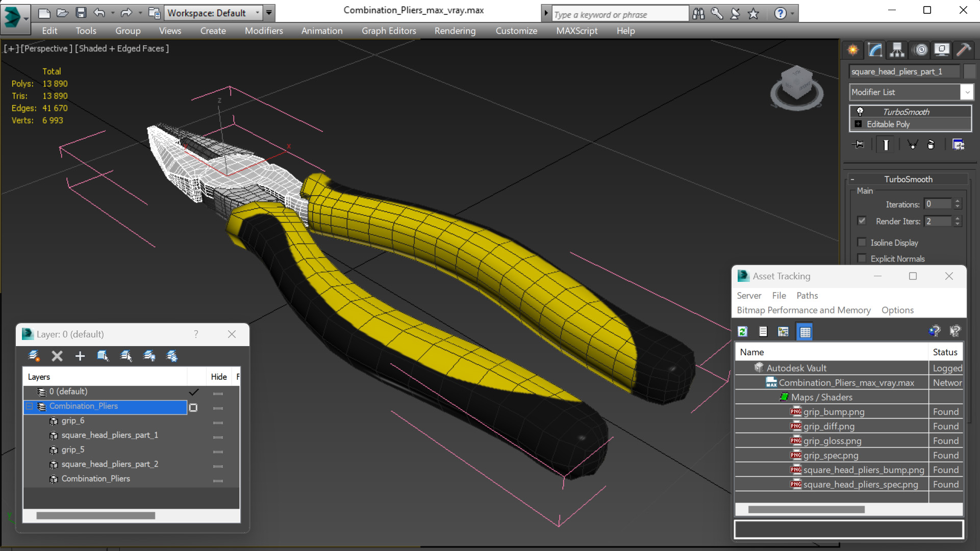This screenshot has height=551, width=980.
Task: Toggle visibility of Combination_Pliers layer
Action: coord(218,406)
